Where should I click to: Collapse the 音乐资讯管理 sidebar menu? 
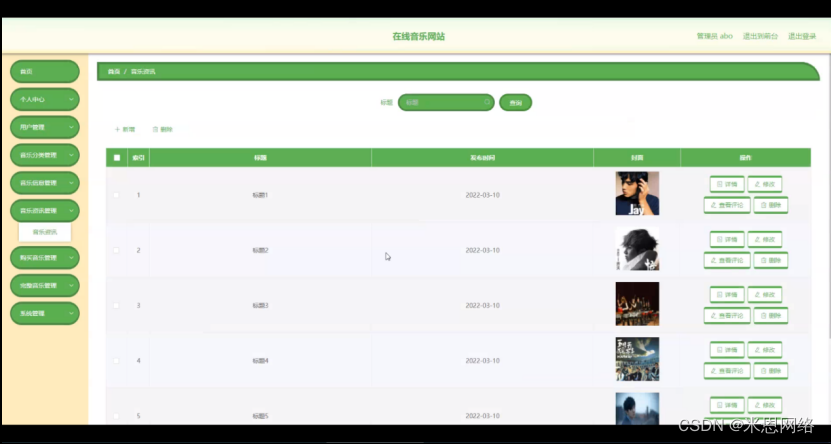click(45, 210)
